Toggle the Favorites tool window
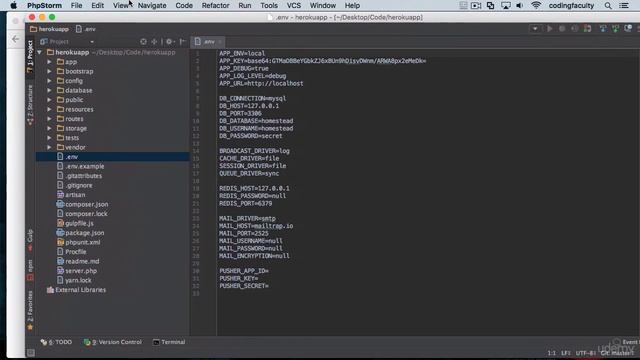This screenshot has height=360, width=640. [x=30, y=310]
